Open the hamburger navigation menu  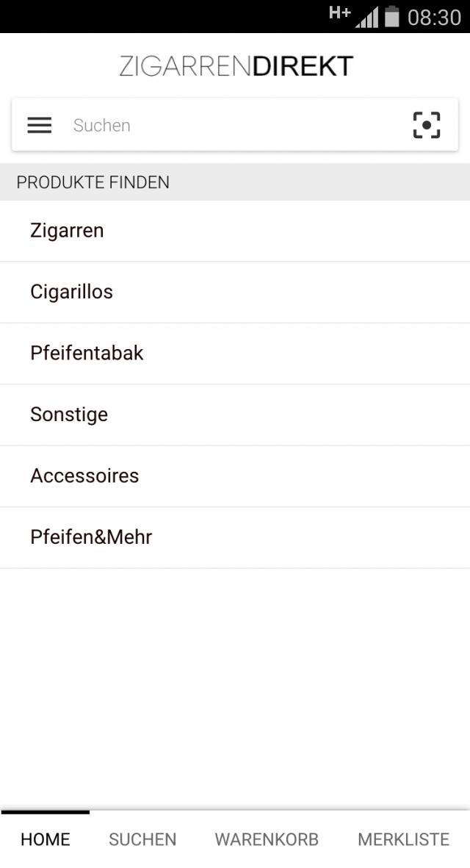(x=40, y=125)
